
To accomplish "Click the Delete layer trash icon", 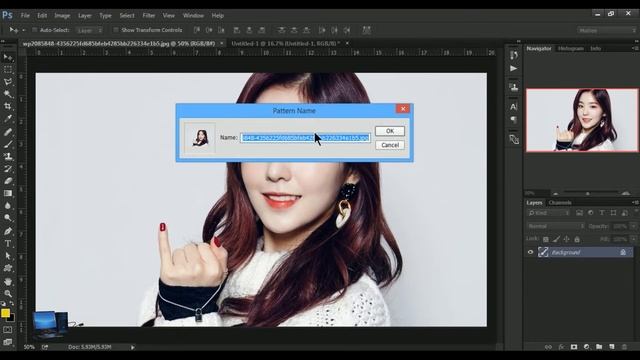I will pos(624,347).
